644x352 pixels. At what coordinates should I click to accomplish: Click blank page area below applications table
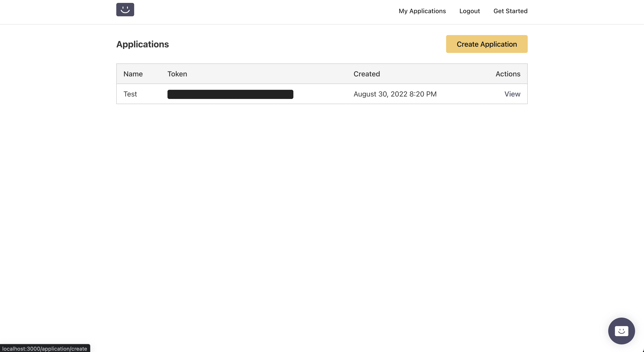click(x=322, y=200)
